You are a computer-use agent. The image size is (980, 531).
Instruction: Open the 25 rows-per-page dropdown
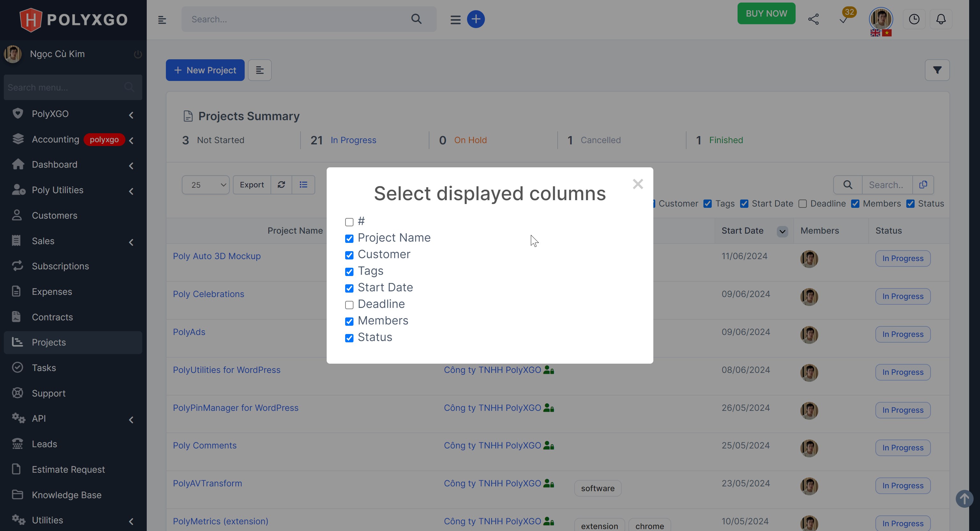(205, 185)
